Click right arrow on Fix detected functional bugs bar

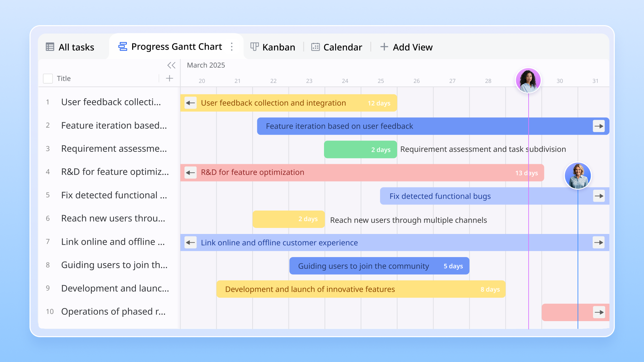click(599, 196)
